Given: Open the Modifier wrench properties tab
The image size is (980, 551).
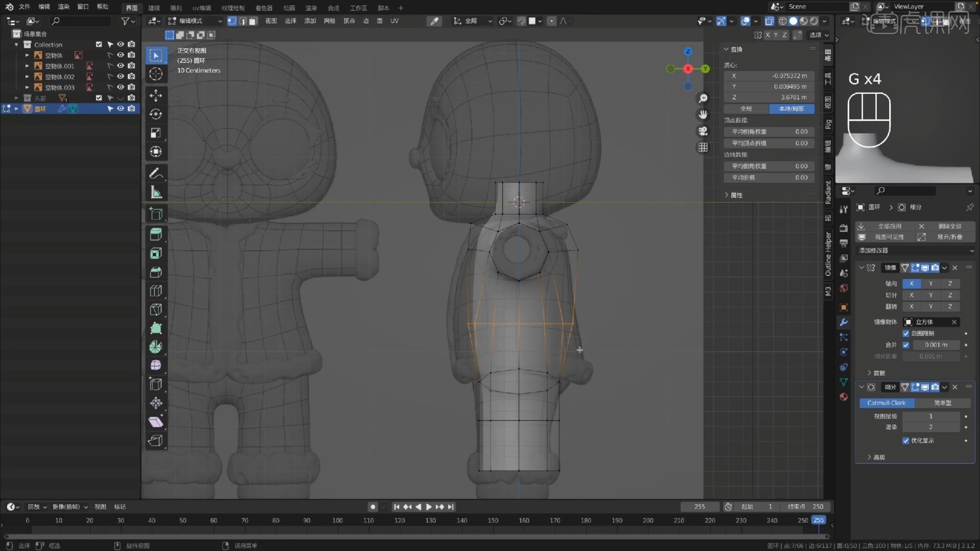Looking at the screenshot, I should 844,322.
